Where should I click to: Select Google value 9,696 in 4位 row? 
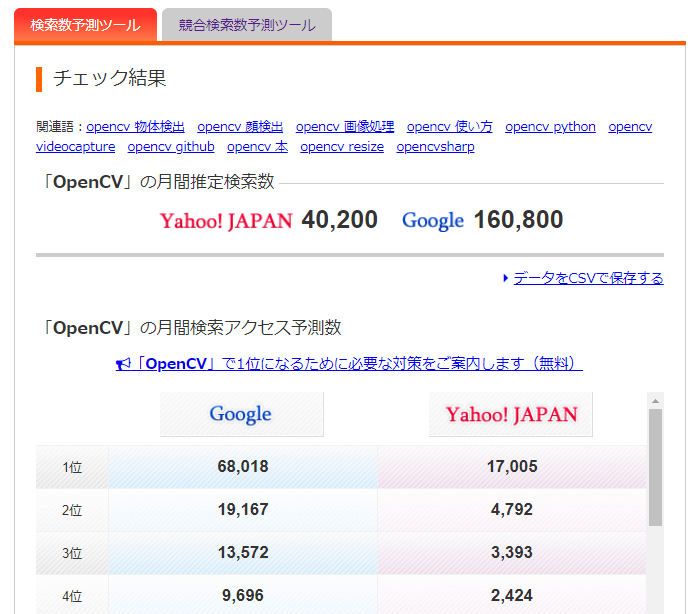(243, 595)
